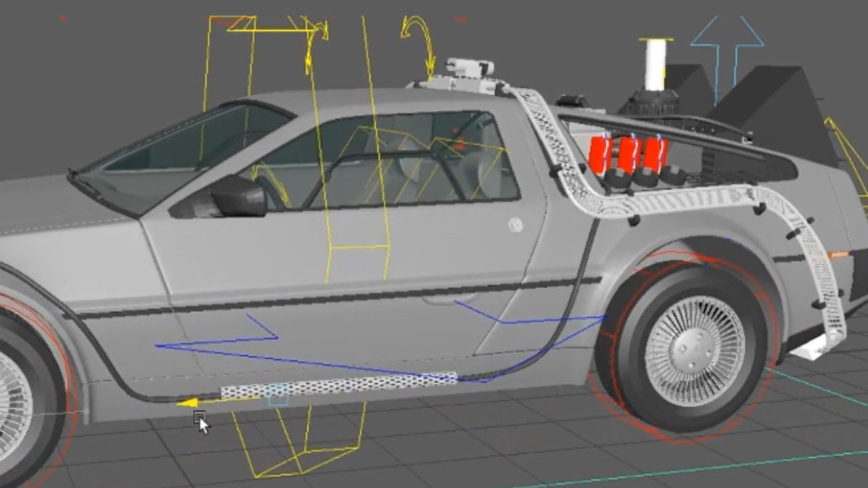Click the white cylinder on the reactor

coord(656,64)
